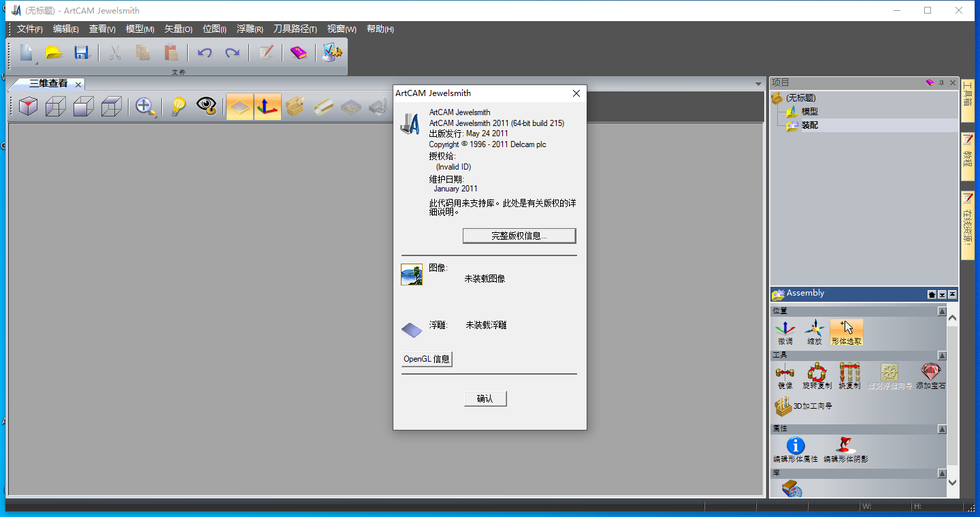
Task: Click the treasure chest toolbar icon in 3D view
Action: point(295,106)
